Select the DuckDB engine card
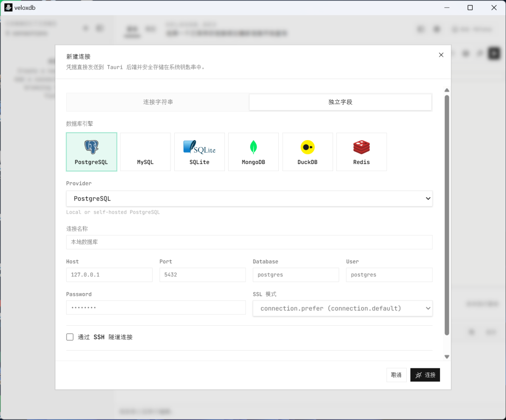Screen dimensions: 506x420 point(307,152)
